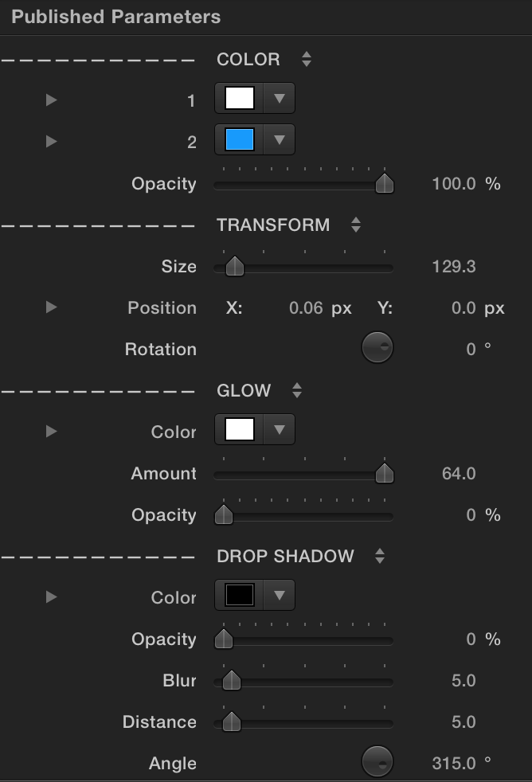Open the COLOR section stepper menu
The width and height of the screenshot is (532, 782).
pyautogui.click(x=307, y=59)
